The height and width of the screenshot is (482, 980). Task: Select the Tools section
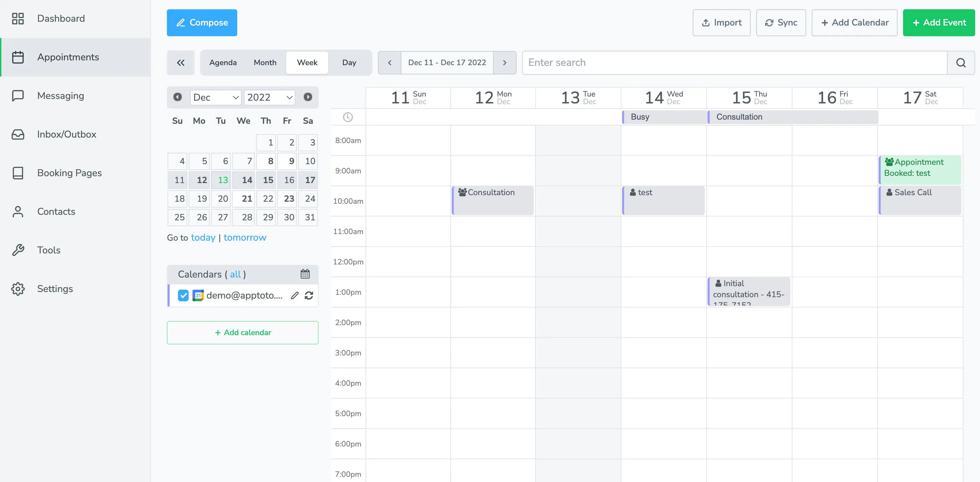49,250
